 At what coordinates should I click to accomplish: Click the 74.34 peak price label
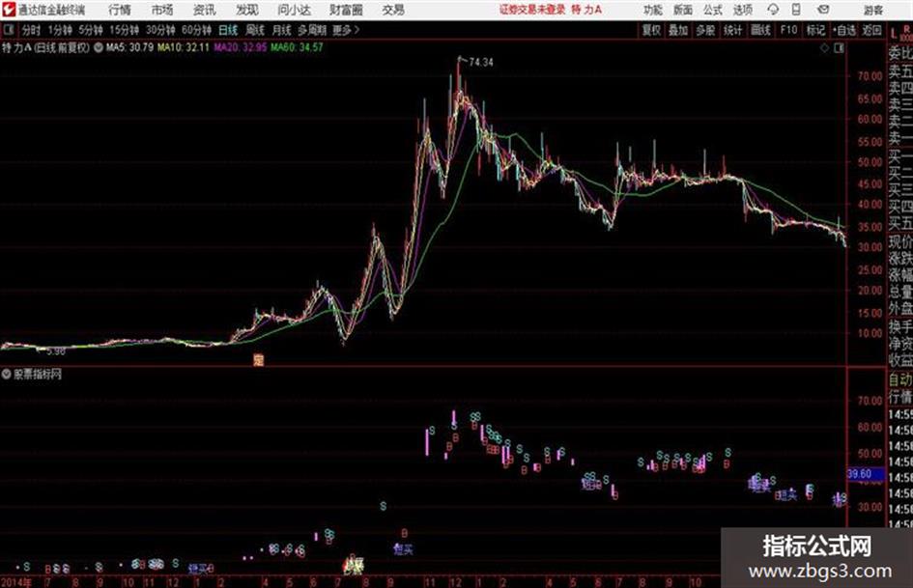[481, 63]
